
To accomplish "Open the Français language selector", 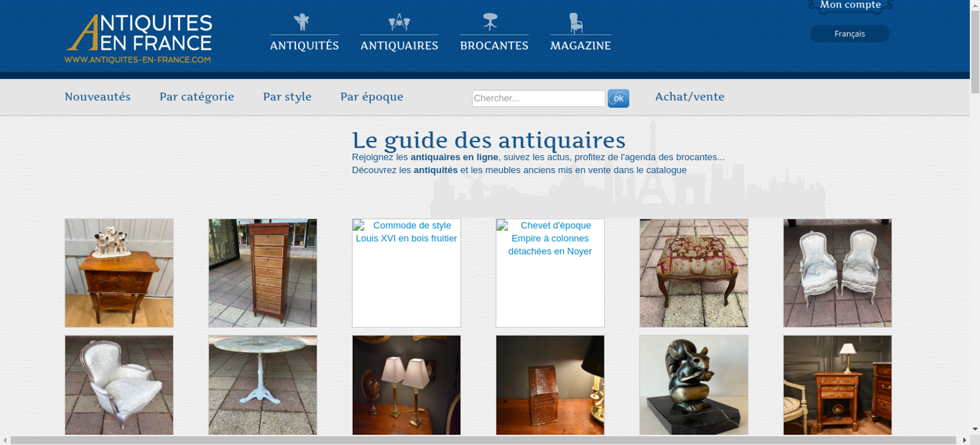I will click(x=849, y=34).
